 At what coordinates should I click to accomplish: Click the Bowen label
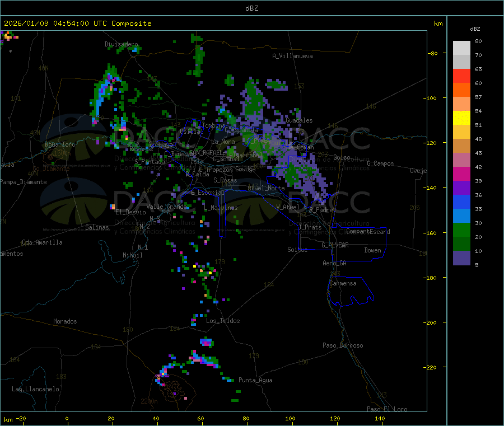click(372, 250)
